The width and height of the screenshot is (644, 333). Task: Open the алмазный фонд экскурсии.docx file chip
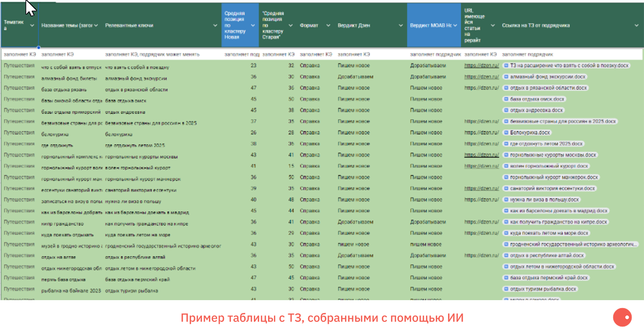click(544, 77)
